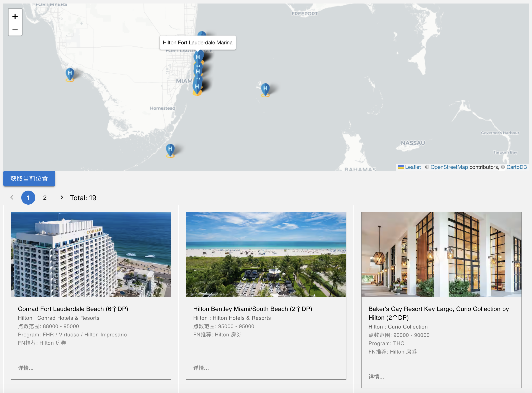Screen dimensions: 532x393
Task: Open the Conrad Fort Lauderdale Beach photo
Action: 91,255
